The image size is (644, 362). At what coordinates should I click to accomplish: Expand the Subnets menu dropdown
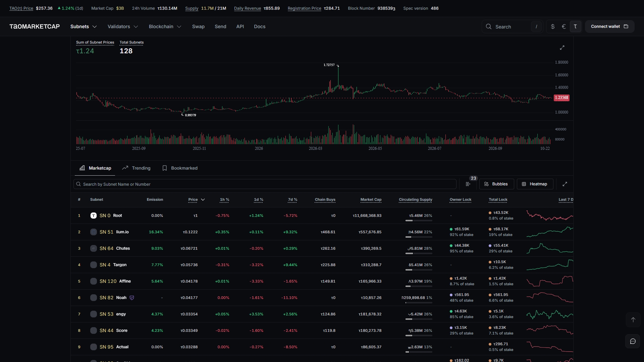84,26
